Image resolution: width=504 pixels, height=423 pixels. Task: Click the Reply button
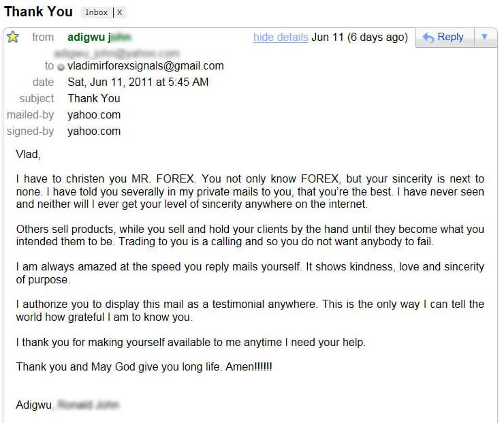(x=445, y=37)
